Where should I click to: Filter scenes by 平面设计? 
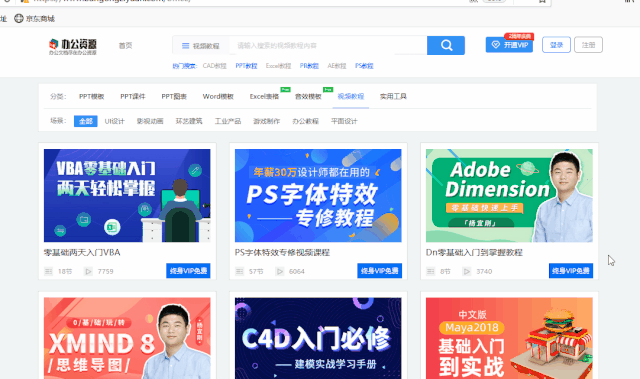click(x=344, y=121)
